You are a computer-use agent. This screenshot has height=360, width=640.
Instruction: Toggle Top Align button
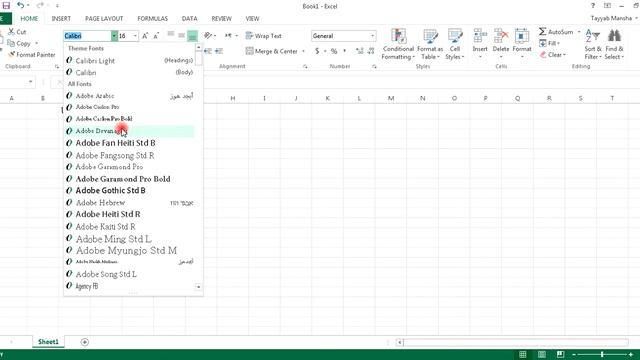171,34
